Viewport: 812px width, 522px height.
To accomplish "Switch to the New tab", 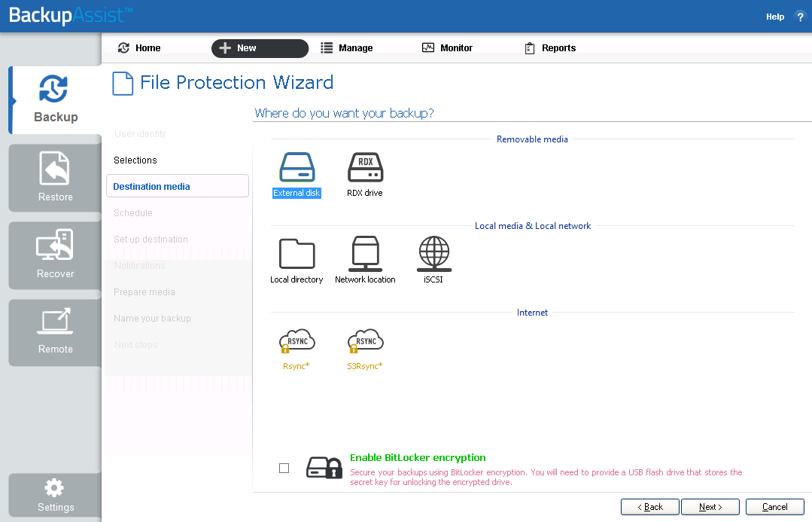I will pos(260,48).
